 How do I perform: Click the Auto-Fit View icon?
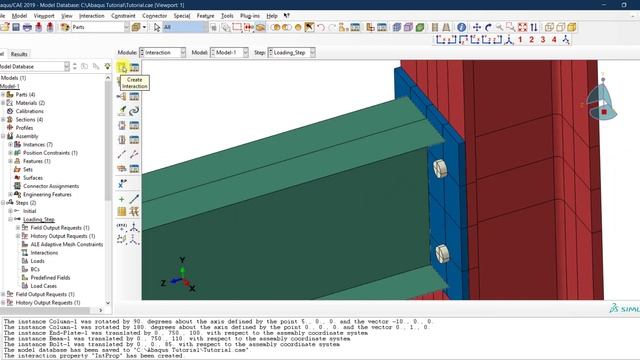tap(522, 27)
